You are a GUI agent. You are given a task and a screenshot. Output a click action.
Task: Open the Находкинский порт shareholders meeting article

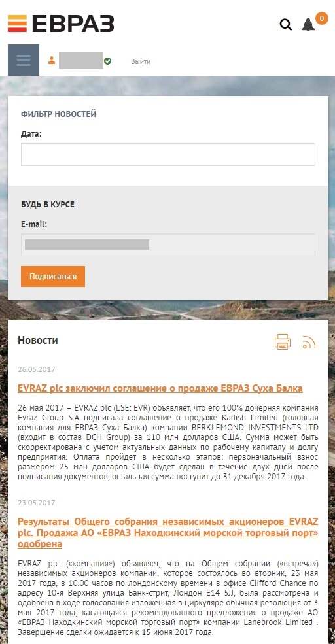(168, 533)
